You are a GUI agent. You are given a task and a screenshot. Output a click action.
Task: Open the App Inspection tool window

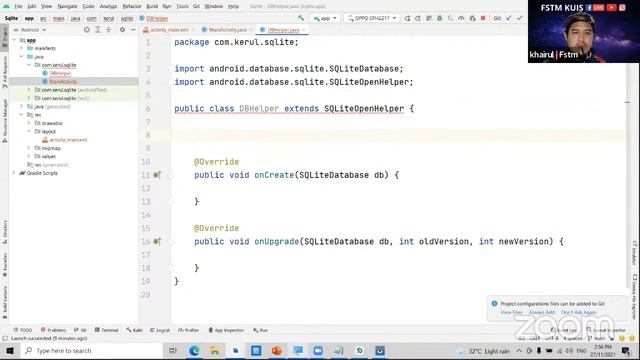tap(226, 330)
